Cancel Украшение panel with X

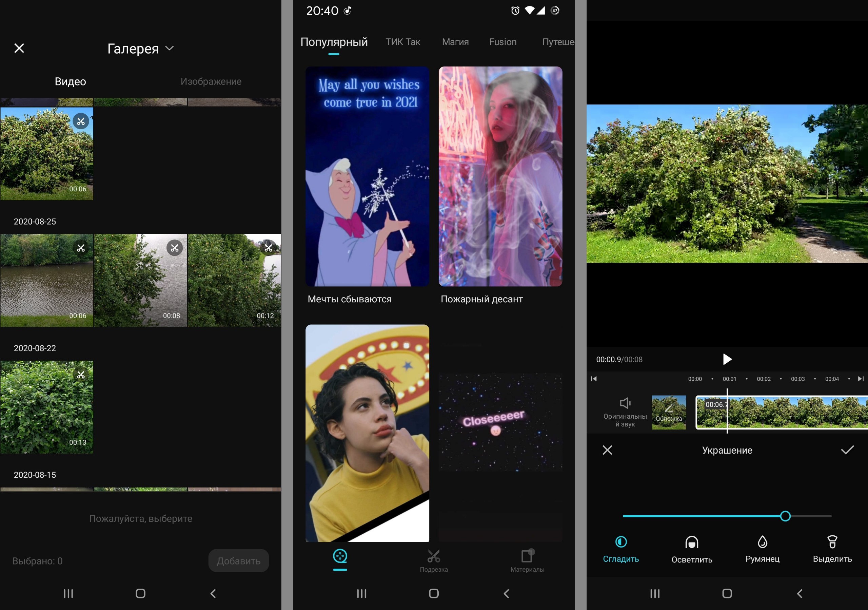607,450
